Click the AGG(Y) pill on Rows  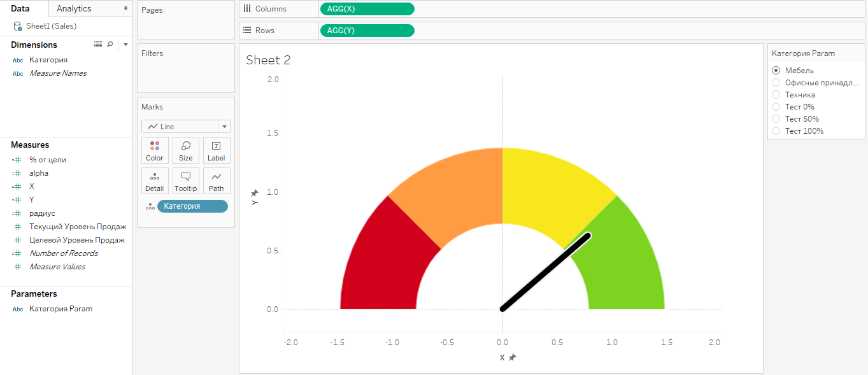pos(367,31)
